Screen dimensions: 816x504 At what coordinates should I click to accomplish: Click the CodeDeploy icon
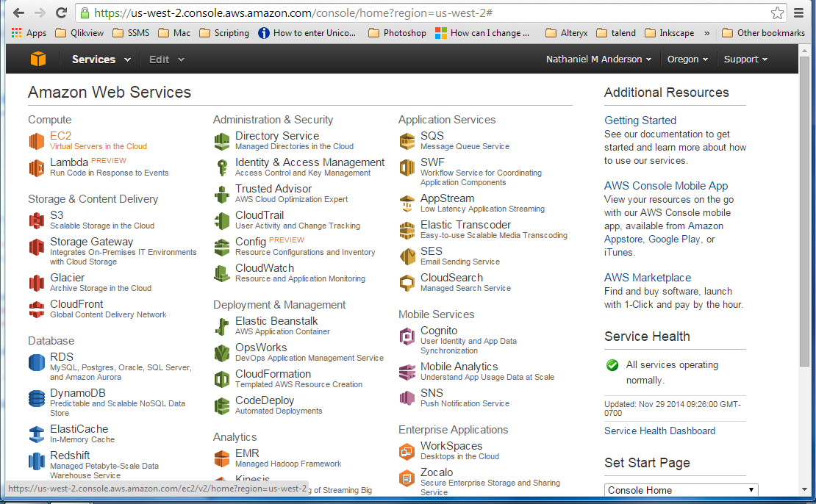point(222,406)
